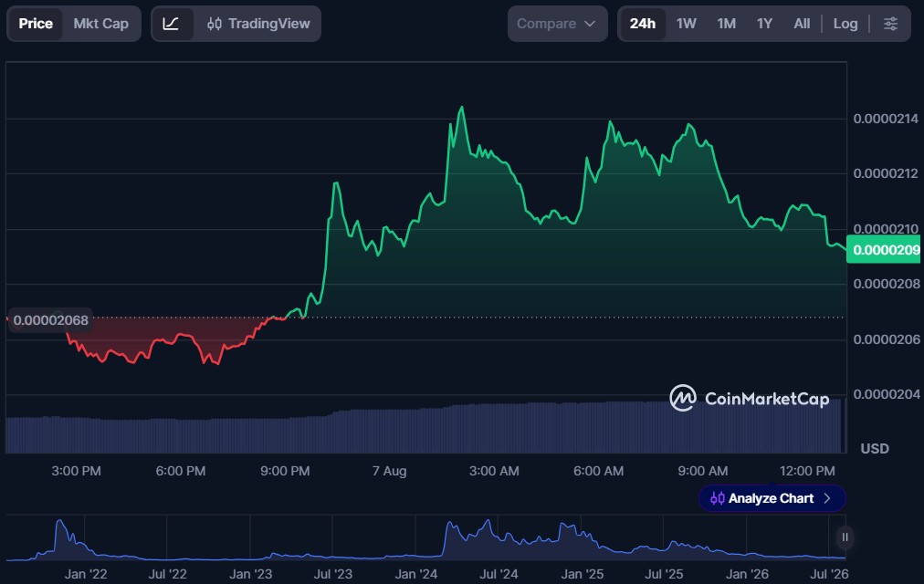Image resolution: width=924 pixels, height=584 pixels.
Task: Click the 6:00 AM time label
Action: click(598, 471)
